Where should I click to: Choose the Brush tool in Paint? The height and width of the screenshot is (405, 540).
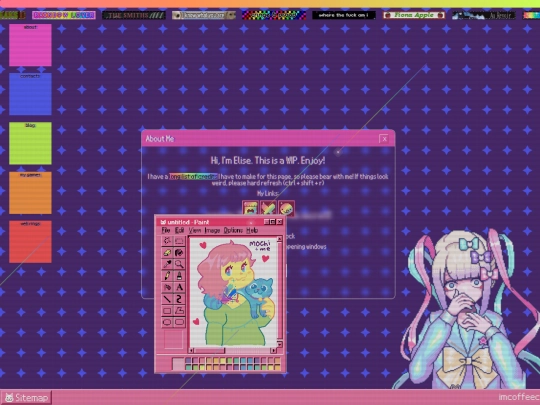coord(179,276)
